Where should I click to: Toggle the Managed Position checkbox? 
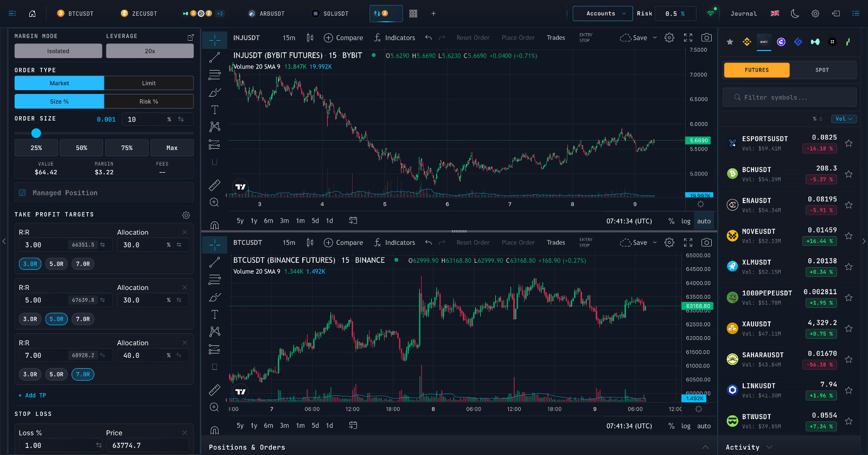coord(22,193)
